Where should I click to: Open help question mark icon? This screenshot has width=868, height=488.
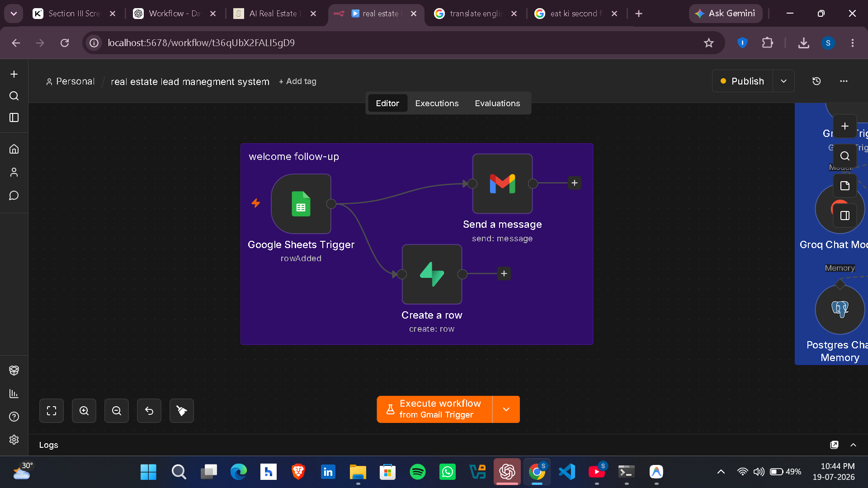pyautogui.click(x=14, y=417)
